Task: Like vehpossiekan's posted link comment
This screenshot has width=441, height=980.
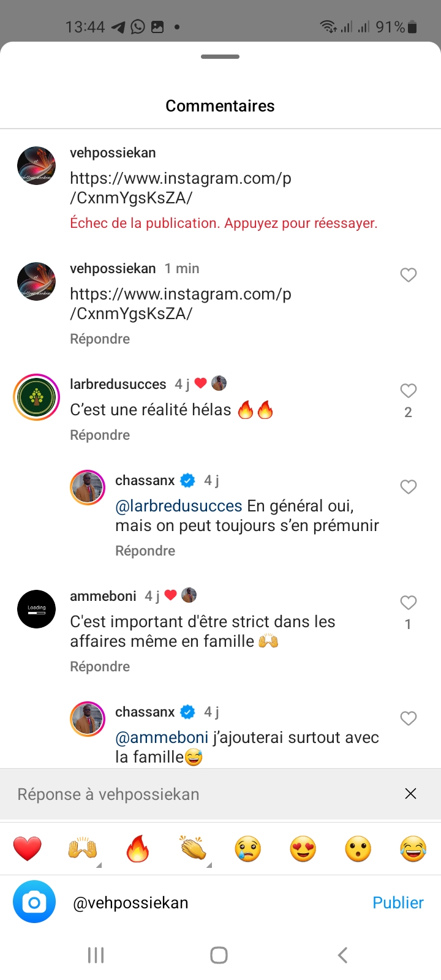Action: tap(409, 275)
